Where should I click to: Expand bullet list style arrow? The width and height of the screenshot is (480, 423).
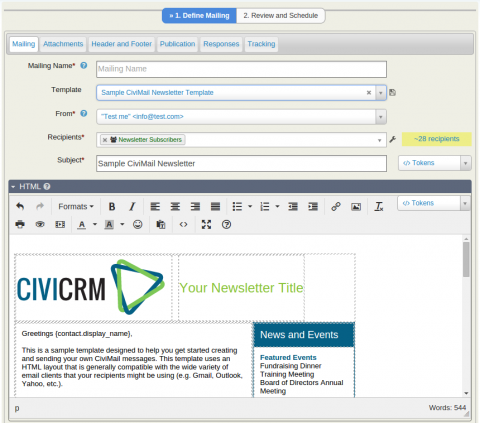coord(250,207)
